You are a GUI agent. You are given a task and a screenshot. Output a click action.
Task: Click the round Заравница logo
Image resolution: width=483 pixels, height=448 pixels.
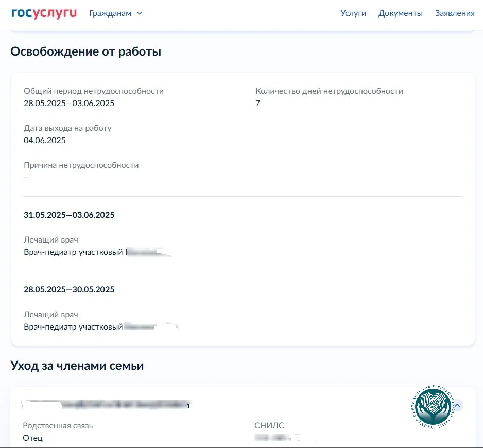(x=433, y=406)
